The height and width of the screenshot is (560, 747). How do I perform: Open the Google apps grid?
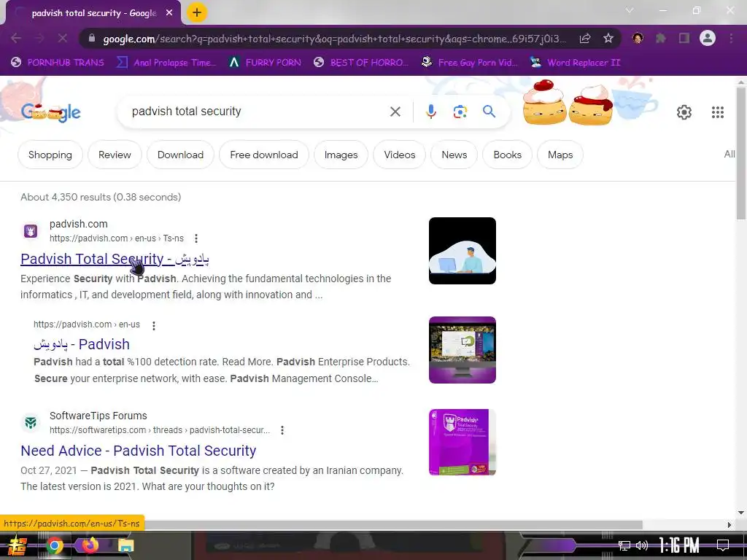718,112
